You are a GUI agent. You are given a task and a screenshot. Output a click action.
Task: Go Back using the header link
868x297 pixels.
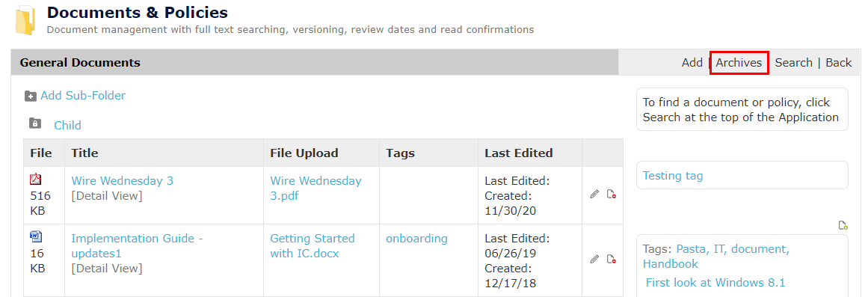pyautogui.click(x=838, y=63)
